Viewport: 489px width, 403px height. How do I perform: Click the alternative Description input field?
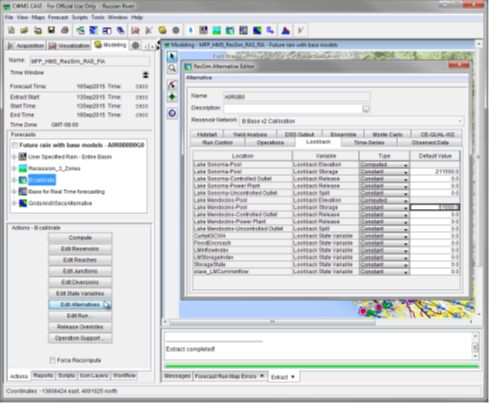coord(293,109)
